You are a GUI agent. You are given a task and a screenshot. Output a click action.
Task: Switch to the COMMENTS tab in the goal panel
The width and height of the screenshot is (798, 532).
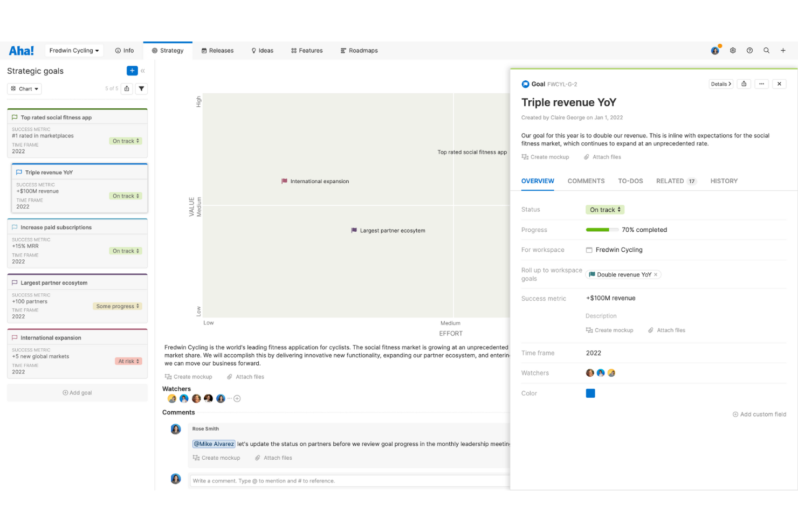[586, 181]
